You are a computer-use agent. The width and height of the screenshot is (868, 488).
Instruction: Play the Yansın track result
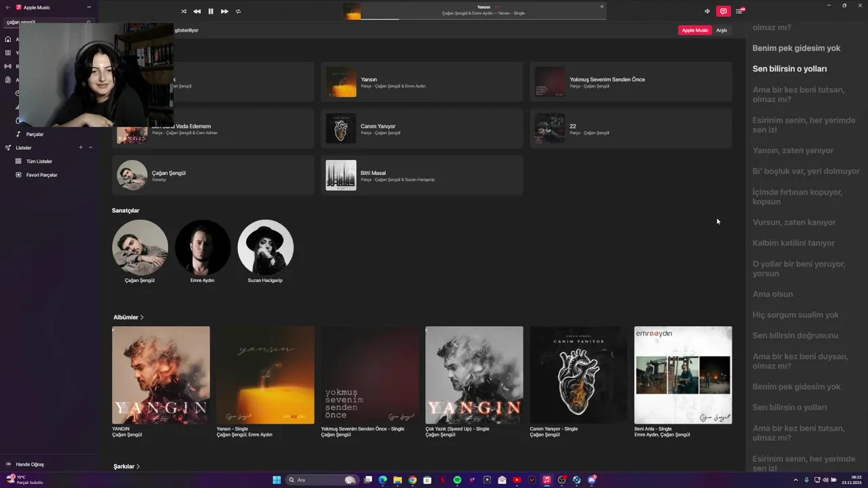422,82
